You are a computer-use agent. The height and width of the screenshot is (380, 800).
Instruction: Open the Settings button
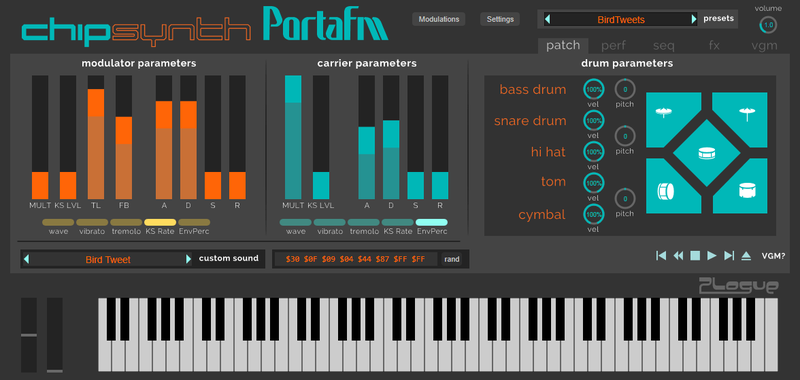coord(500,19)
